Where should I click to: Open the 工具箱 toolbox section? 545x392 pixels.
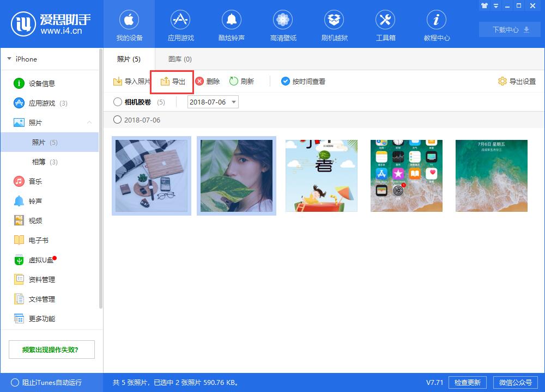click(385, 24)
